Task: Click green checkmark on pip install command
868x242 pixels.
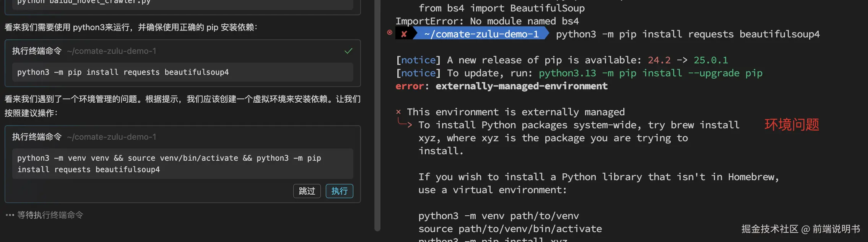Action: (348, 51)
